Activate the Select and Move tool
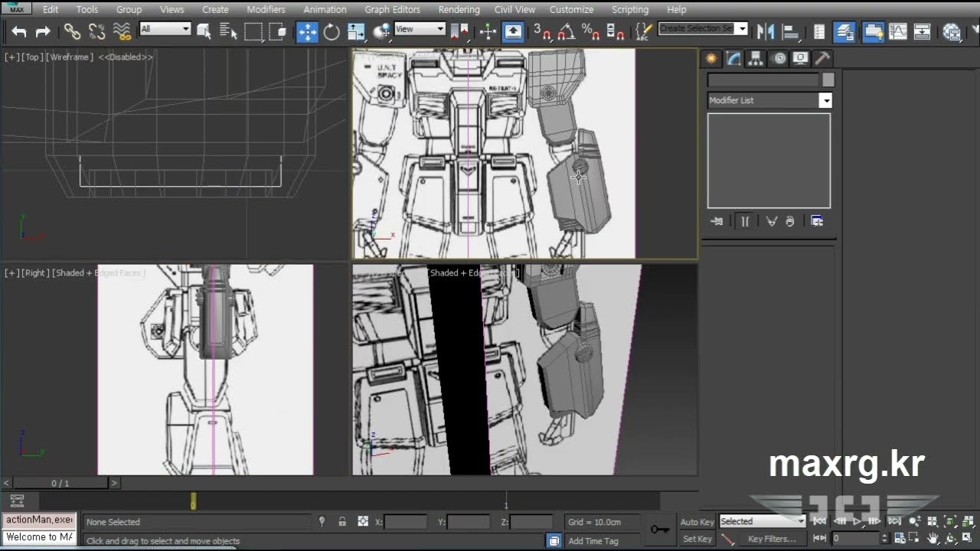Viewport: 980px width, 551px height. pos(307,31)
